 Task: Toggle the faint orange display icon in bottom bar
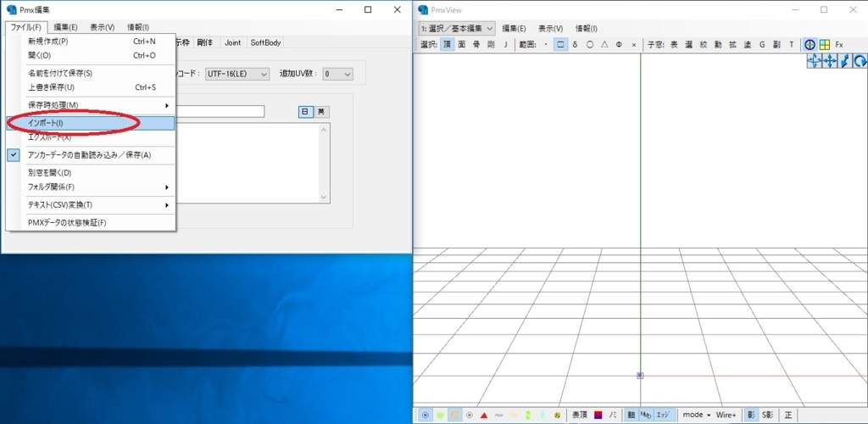click(513, 415)
